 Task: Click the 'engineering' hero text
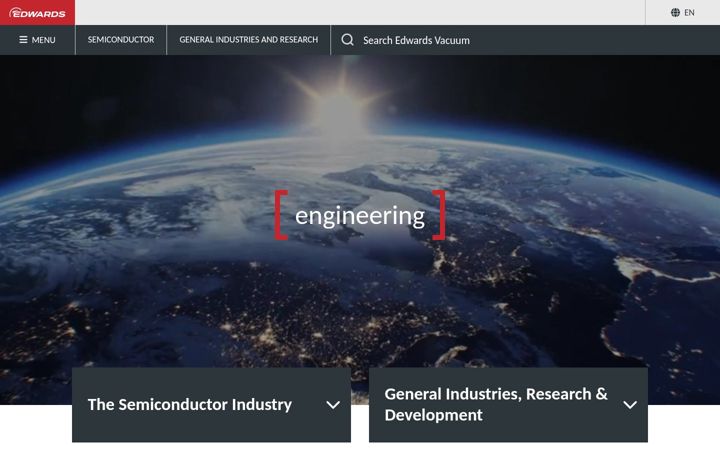point(360,215)
